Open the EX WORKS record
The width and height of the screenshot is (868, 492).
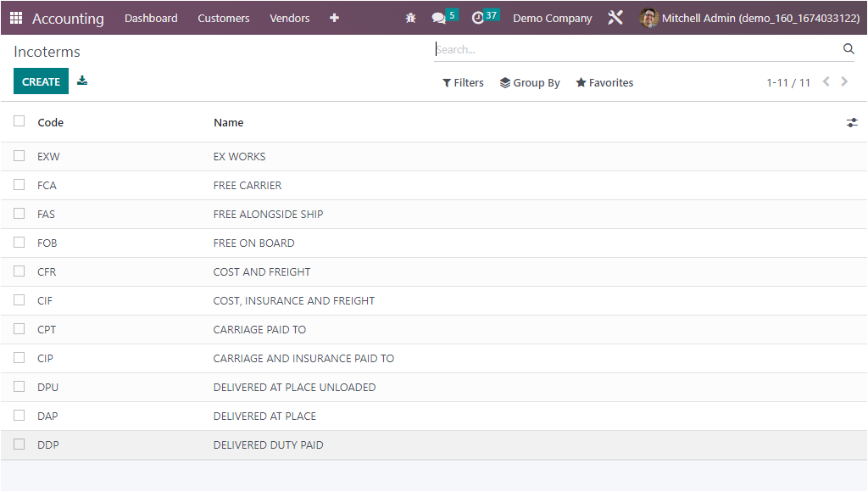point(239,157)
